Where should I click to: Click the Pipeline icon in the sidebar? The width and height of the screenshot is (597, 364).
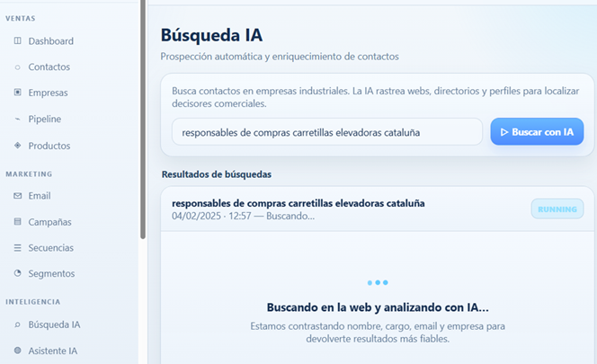(18, 119)
